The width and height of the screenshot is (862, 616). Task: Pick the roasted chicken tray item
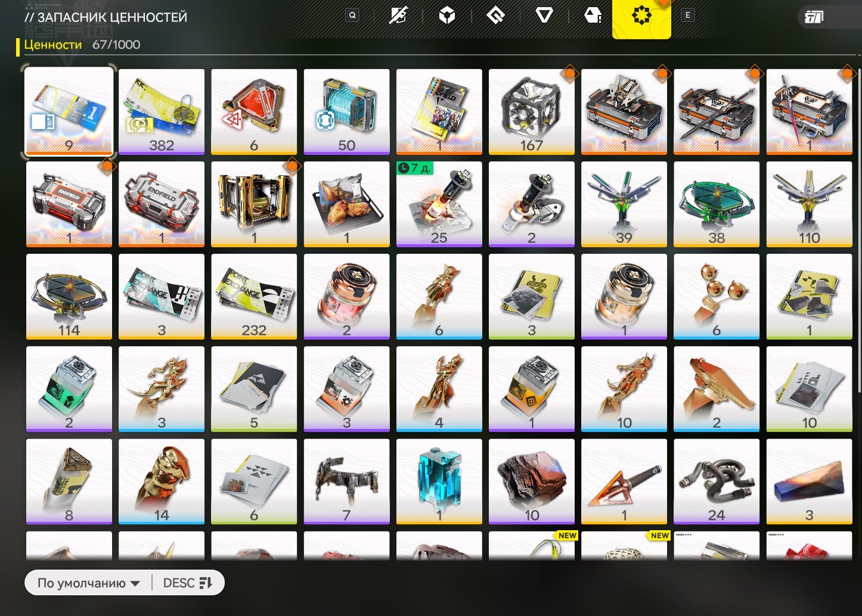click(x=346, y=204)
